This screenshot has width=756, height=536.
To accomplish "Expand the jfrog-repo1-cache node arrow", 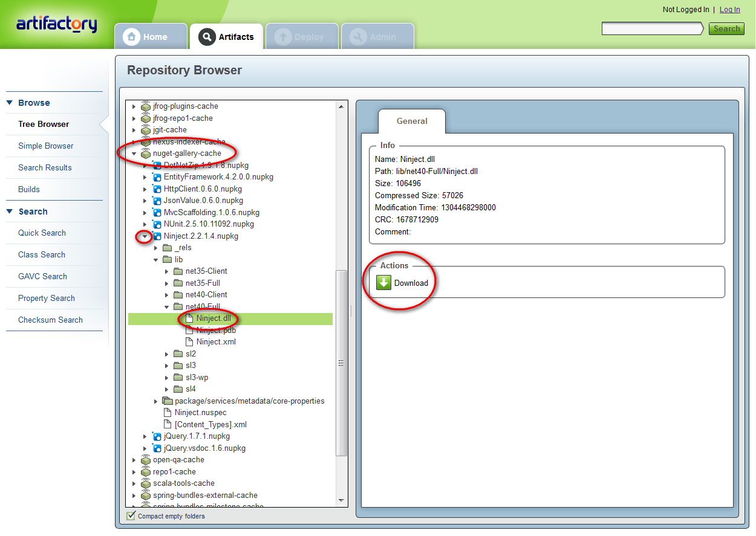I will point(134,118).
